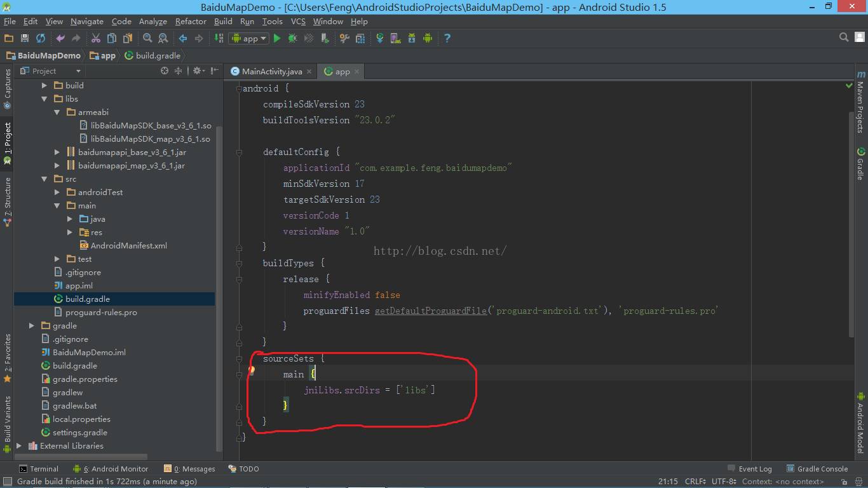Undo the last action with purple arrow
The image size is (868, 488).
pyautogui.click(x=60, y=38)
